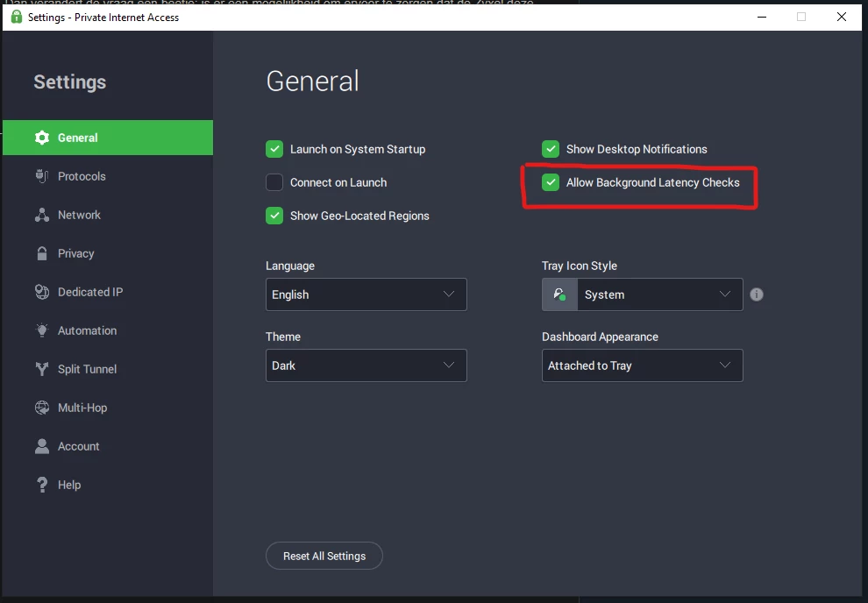The width and height of the screenshot is (868, 603).
Task: Open the Tray Icon Style dropdown
Action: coord(642,294)
